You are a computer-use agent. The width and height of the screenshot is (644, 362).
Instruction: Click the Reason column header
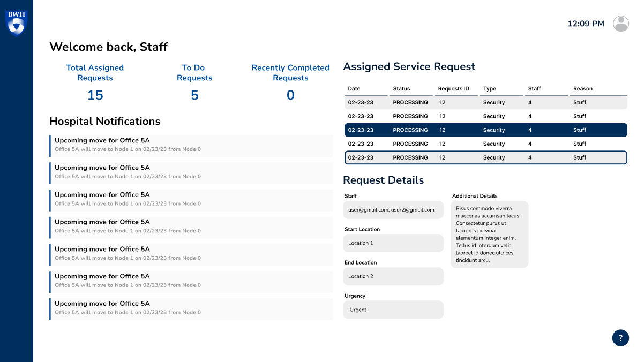click(x=583, y=89)
